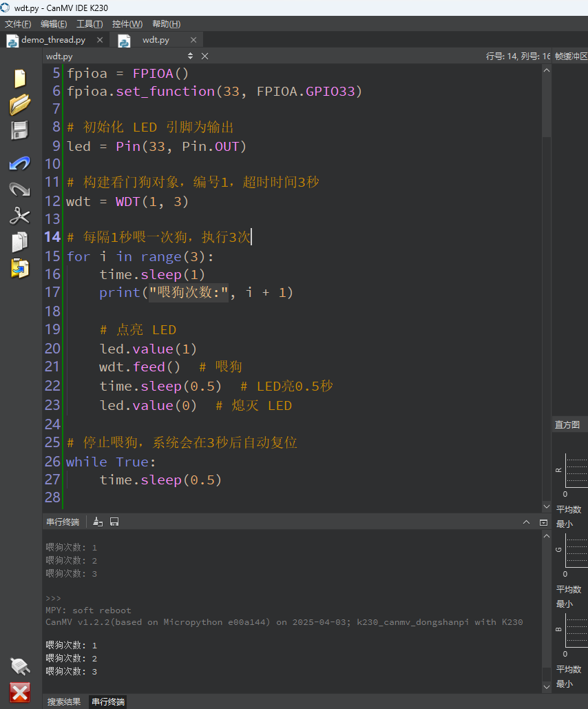Click the Paste icon in sidebar
Image resolution: width=588 pixels, height=709 pixels.
[20, 268]
